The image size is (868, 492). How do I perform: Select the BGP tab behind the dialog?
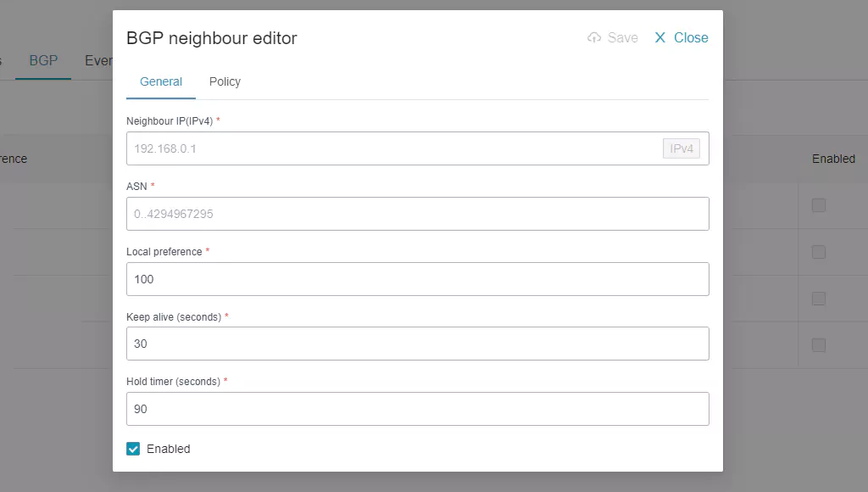43,61
